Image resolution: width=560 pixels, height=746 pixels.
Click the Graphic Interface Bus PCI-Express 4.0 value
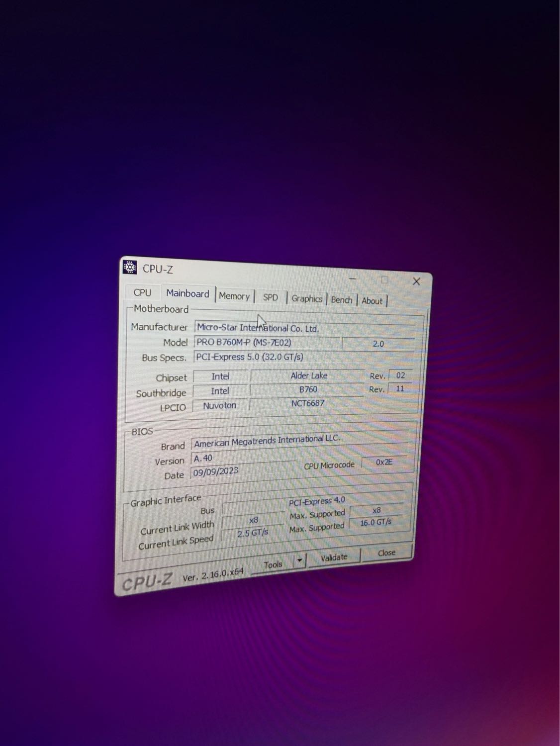pos(317,501)
